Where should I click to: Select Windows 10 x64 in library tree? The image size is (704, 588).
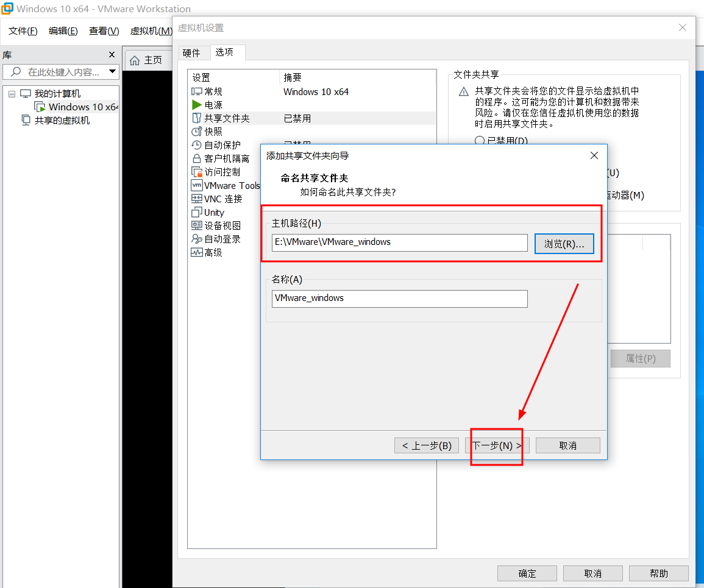click(83, 107)
